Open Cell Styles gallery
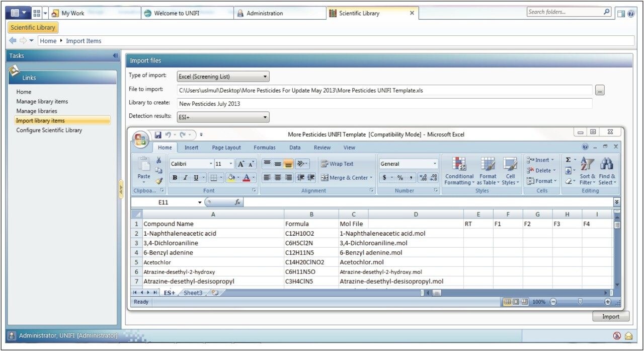644x351 pixels. point(510,171)
